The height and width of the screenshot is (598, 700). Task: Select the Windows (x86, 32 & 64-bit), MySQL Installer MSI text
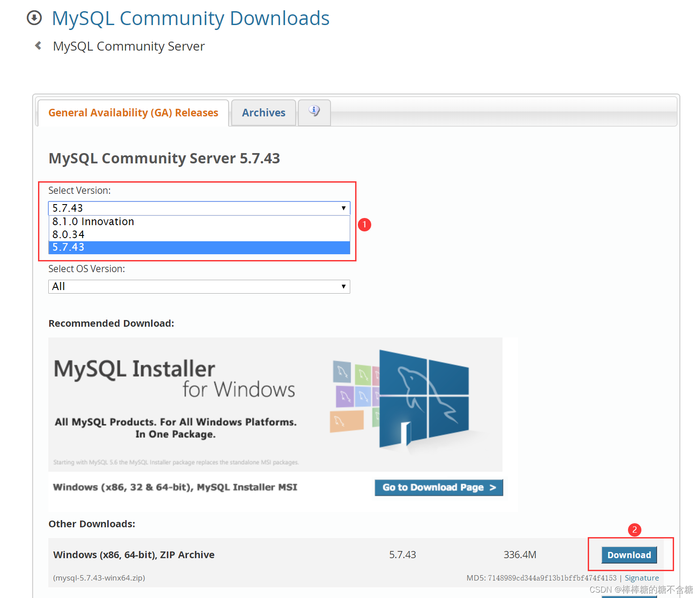pos(175,487)
